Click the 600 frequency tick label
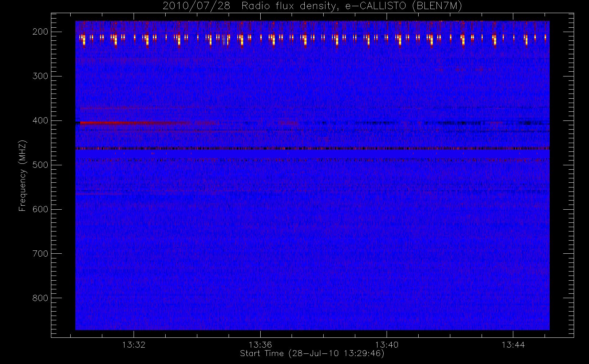 point(40,209)
